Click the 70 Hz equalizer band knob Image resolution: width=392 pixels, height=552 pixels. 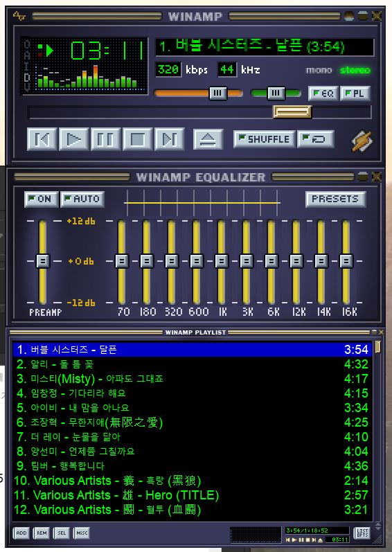[122, 261]
